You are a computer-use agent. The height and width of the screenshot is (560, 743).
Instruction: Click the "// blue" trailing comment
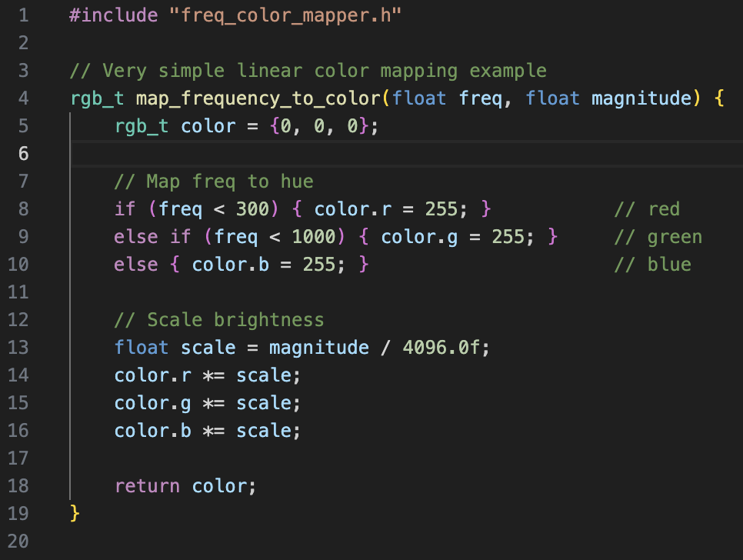click(652, 265)
